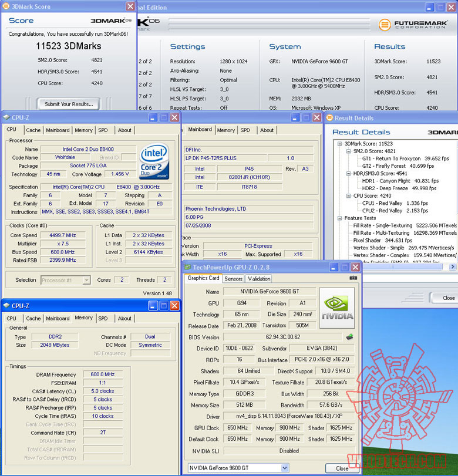The image size is (458, 476).
Task: Click the GPU-Z screenshot camera icon
Action: [353, 278]
